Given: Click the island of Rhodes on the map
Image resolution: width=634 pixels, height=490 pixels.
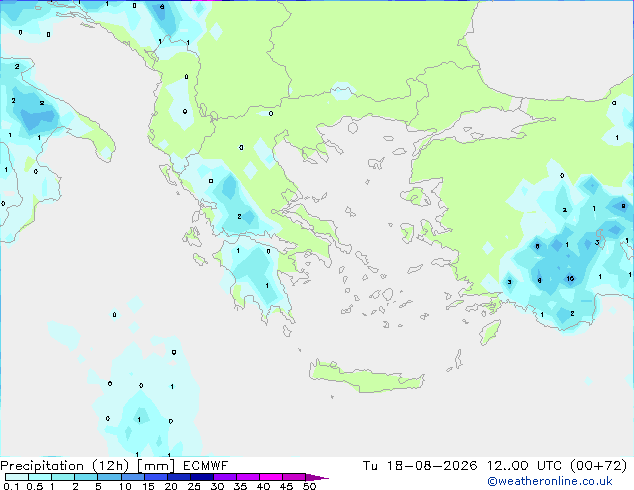Looking at the screenshot, I should pos(490,332).
